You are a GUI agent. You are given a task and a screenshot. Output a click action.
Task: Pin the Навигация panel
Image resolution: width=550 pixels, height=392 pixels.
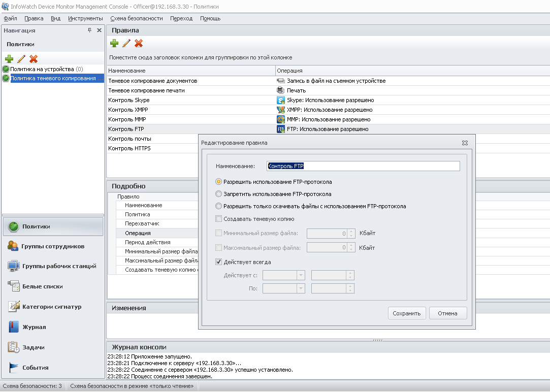pos(90,30)
